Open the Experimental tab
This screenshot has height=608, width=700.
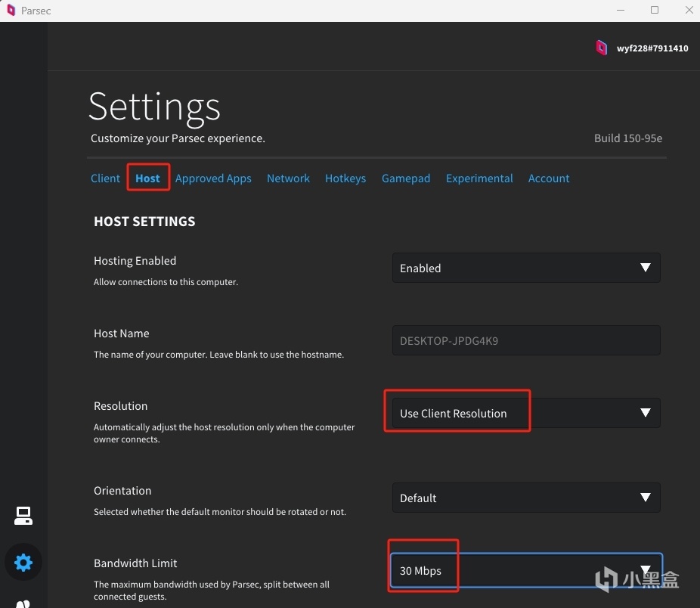pos(479,178)
